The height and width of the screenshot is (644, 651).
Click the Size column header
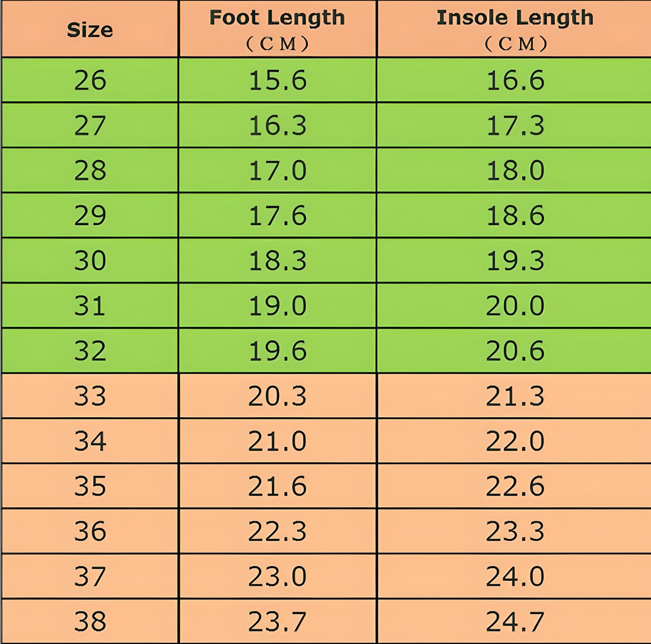[x=90, y=30]
